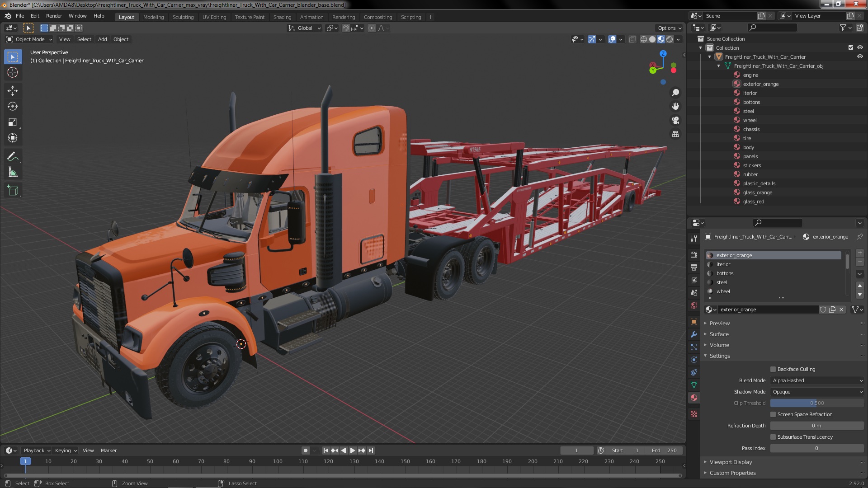Image resolution: width=868 pixels, height=488 pixels.
Task: Expand the Volume panel
Action: pyautogui.click(x=719, y=345)
